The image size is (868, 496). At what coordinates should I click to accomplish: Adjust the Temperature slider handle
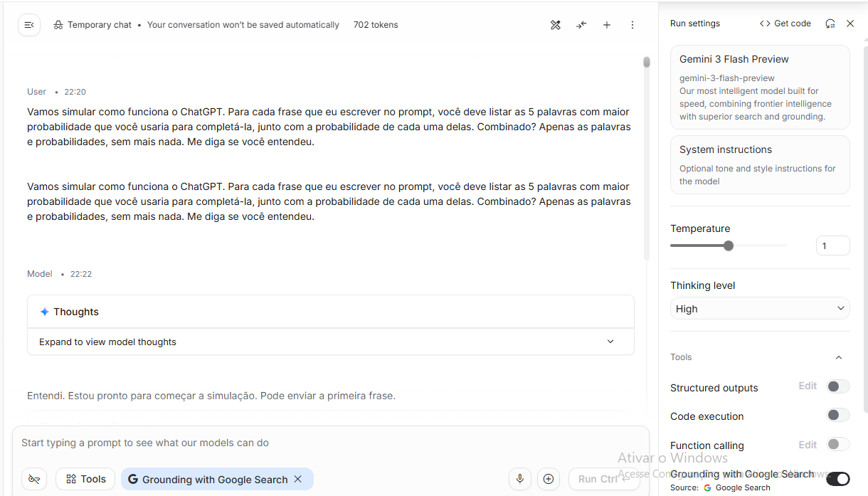(729, 246)
